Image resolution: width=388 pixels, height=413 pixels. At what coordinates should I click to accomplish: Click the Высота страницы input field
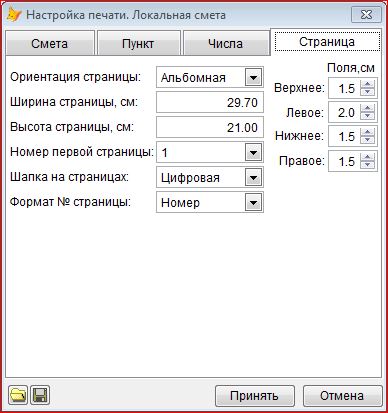tap(210, 127)
